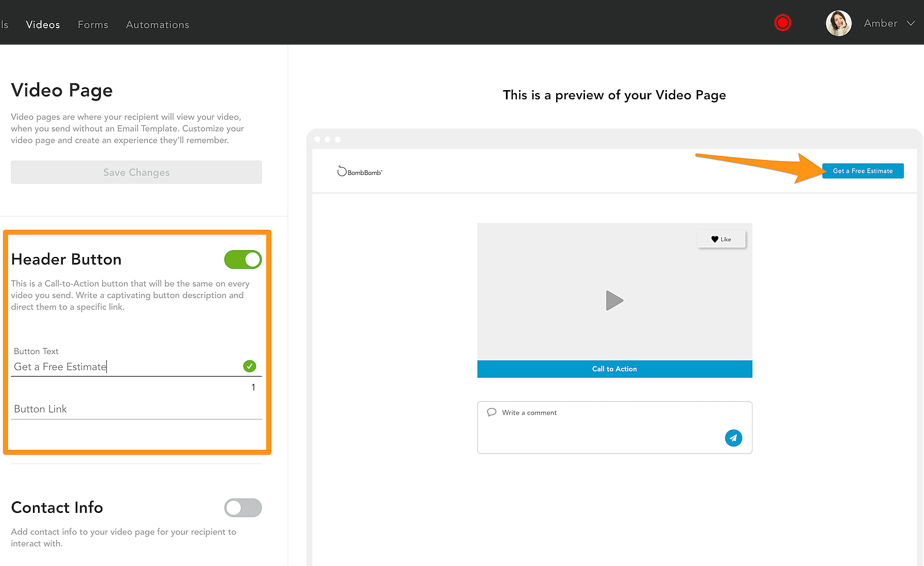Enable the Contact Info toggle
The image size is (924, 566).
coord(243,508)
